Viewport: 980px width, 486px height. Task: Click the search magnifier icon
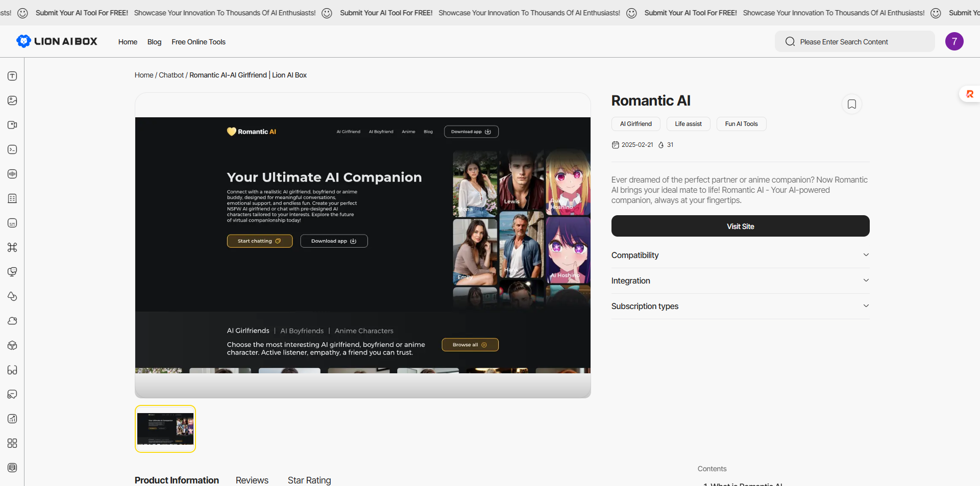point(790,42)
